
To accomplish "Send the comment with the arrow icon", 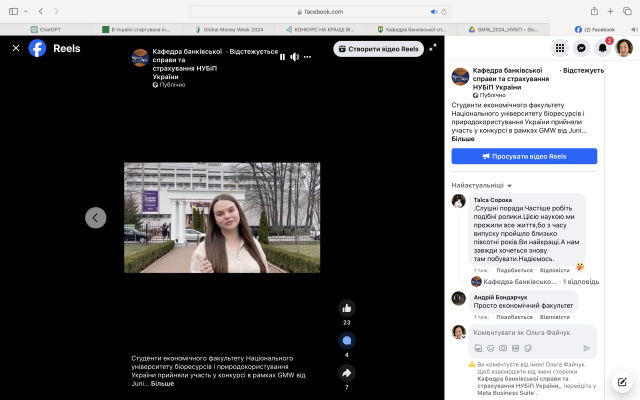I will click(587, 348).
